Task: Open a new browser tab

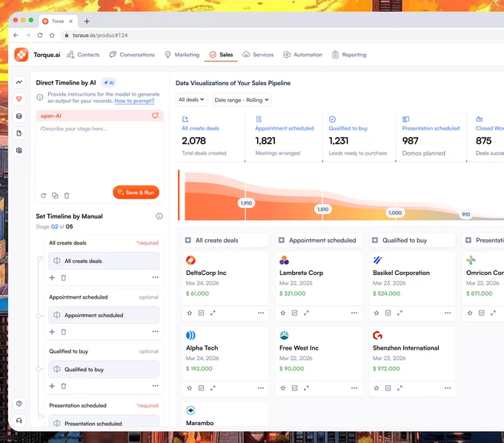Action: [x=87, y=21]
